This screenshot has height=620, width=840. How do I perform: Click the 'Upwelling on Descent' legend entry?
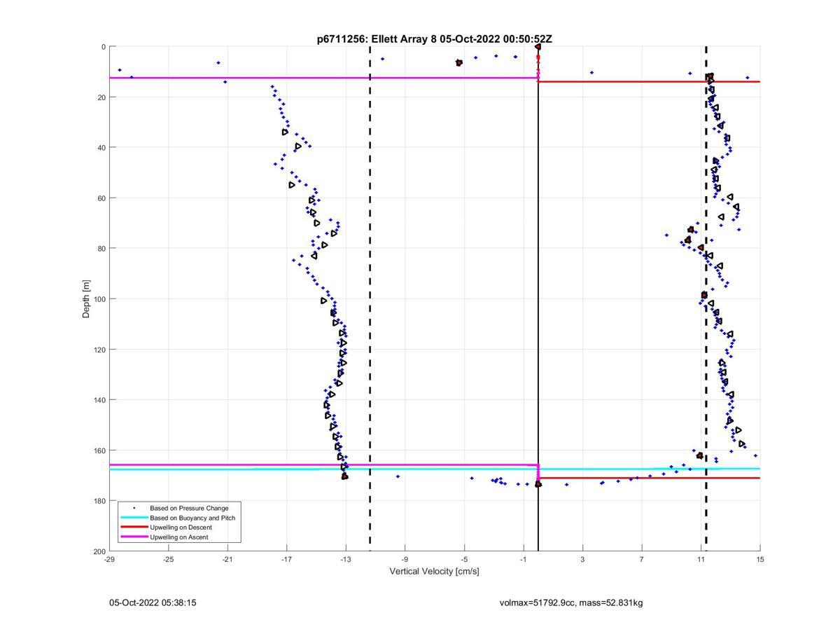point(181,528)
